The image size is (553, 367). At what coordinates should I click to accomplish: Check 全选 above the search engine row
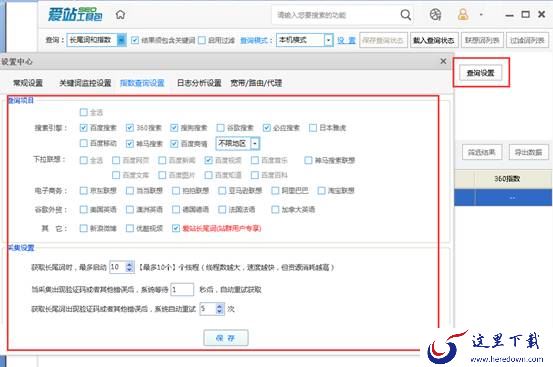click(x=84, y=112)
